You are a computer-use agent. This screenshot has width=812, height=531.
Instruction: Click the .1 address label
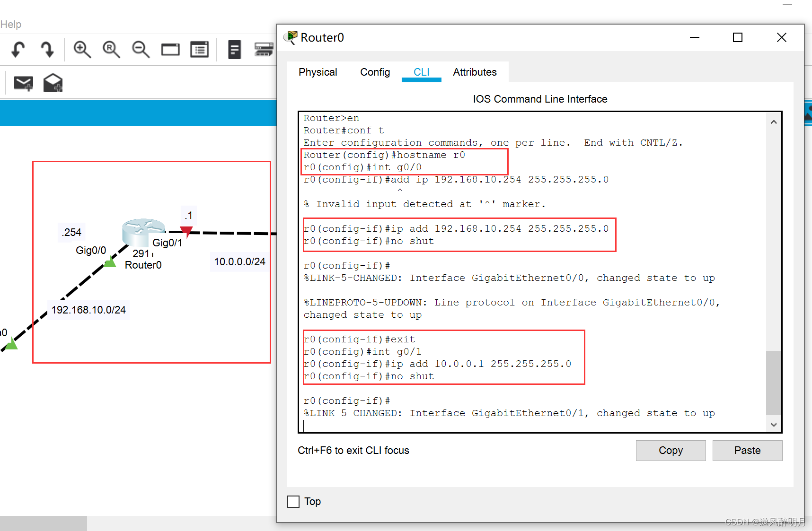pyautogui.click(x=189, y=216)
